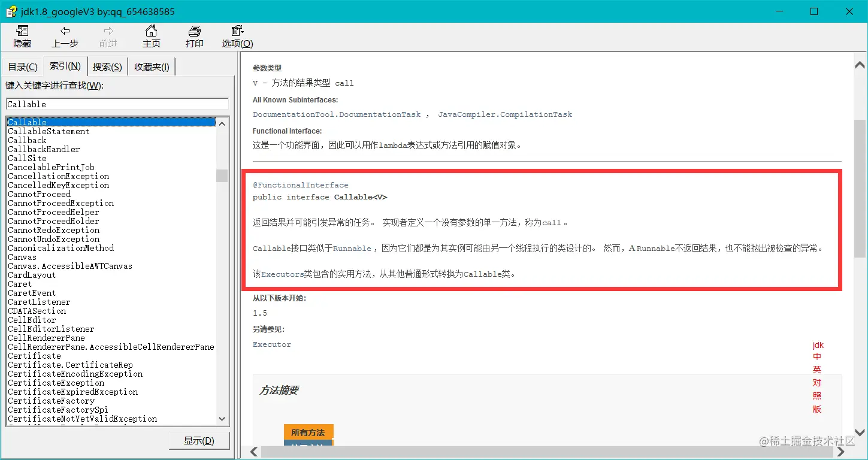
Task: Go back with the 上一步 toolbar icon
Action: (x=65, y=37)
